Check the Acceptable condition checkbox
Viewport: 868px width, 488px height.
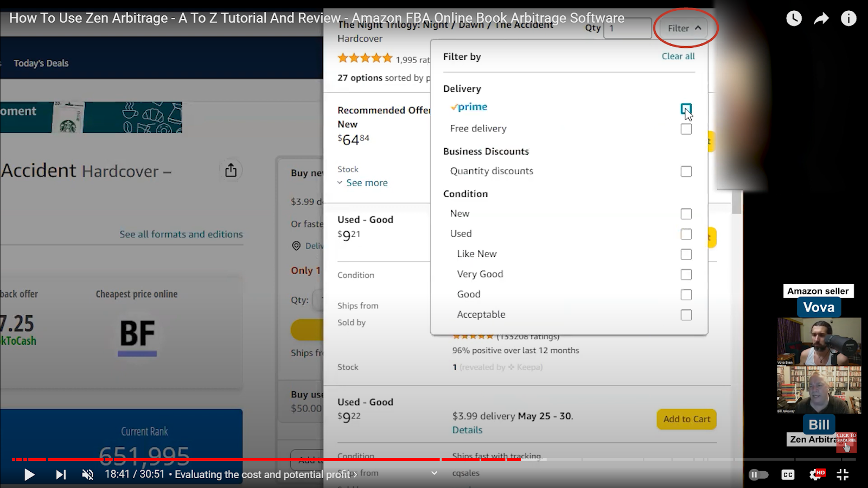(686, 315)
